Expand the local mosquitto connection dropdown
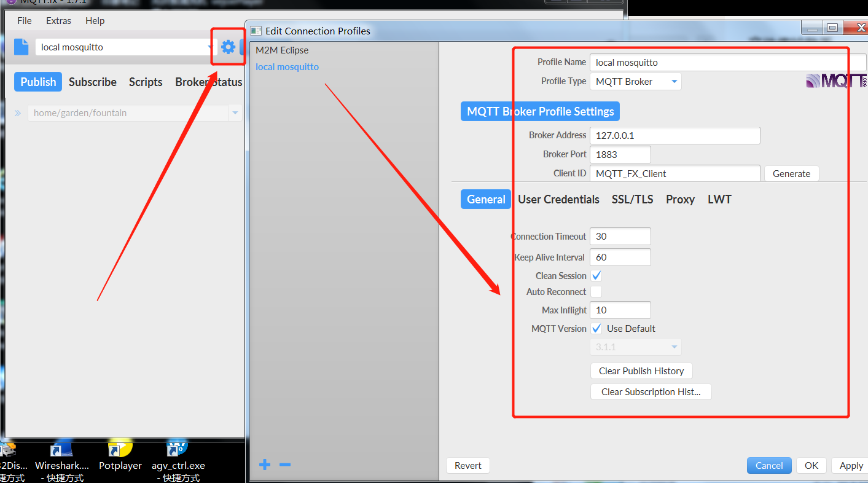Viewport: 868px width, 483px height. tap(210, 47)
